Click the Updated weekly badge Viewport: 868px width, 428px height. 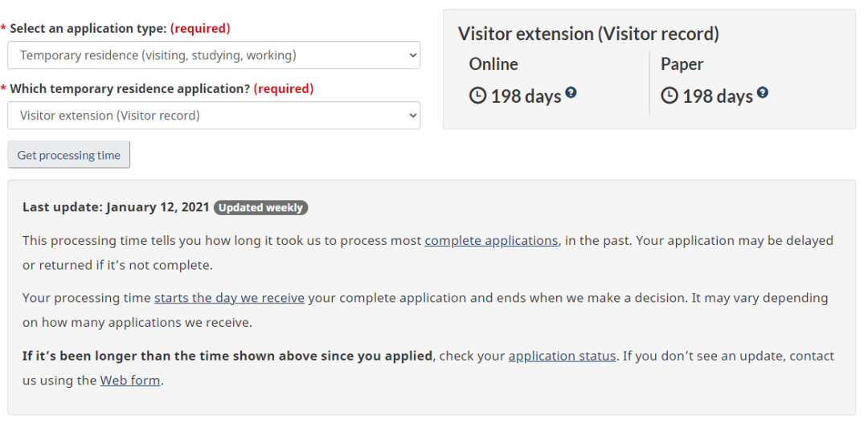click(260, 207)
